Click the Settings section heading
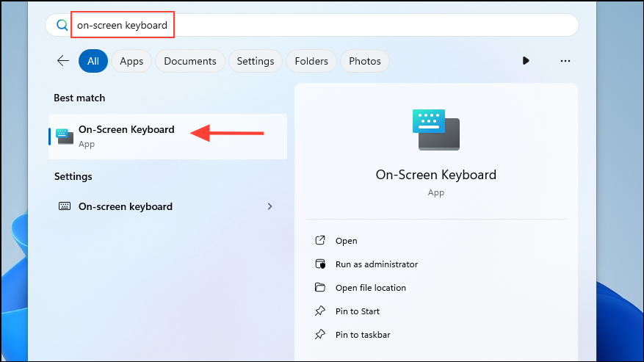Screen dimensions: 644x362 click(x=73, y=177)
